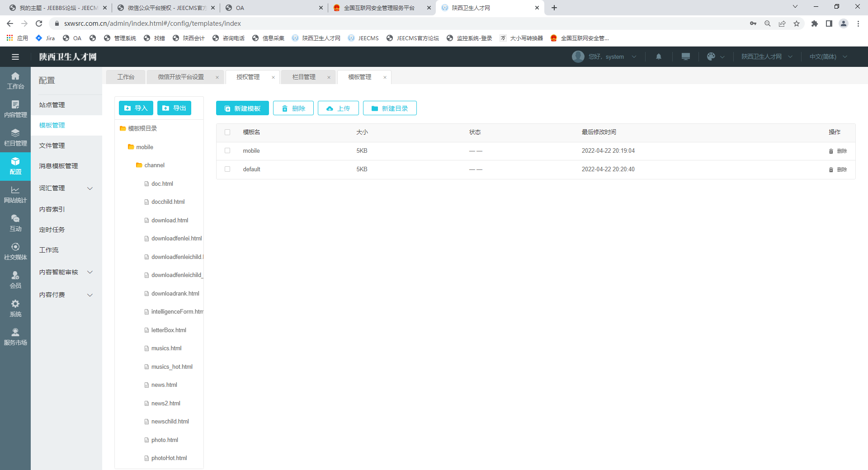Toggle the select-all checkbox in table header
The image size is (868, 470).
[227, 132]
